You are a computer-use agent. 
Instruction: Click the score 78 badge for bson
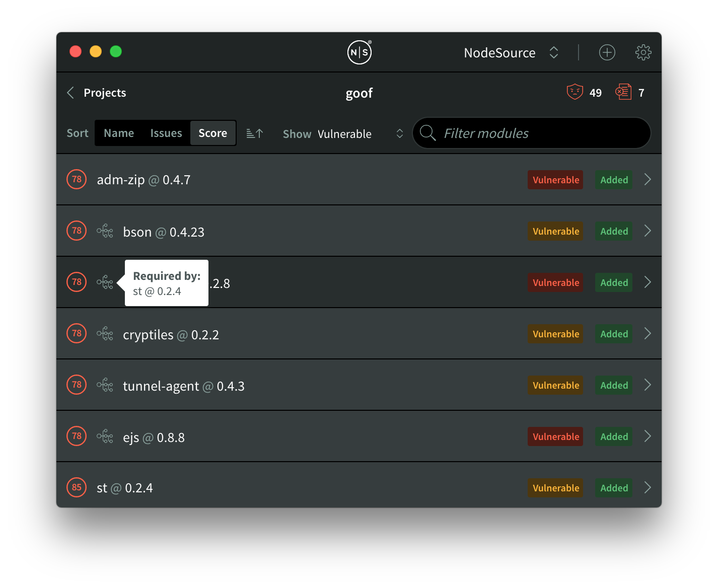pos(77,231)
